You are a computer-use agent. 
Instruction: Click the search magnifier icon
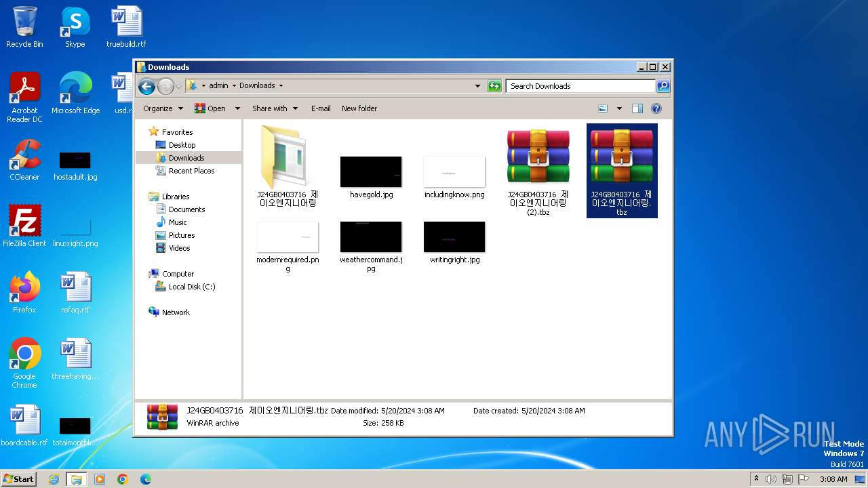pyautogui.click(x=663, y=86)
